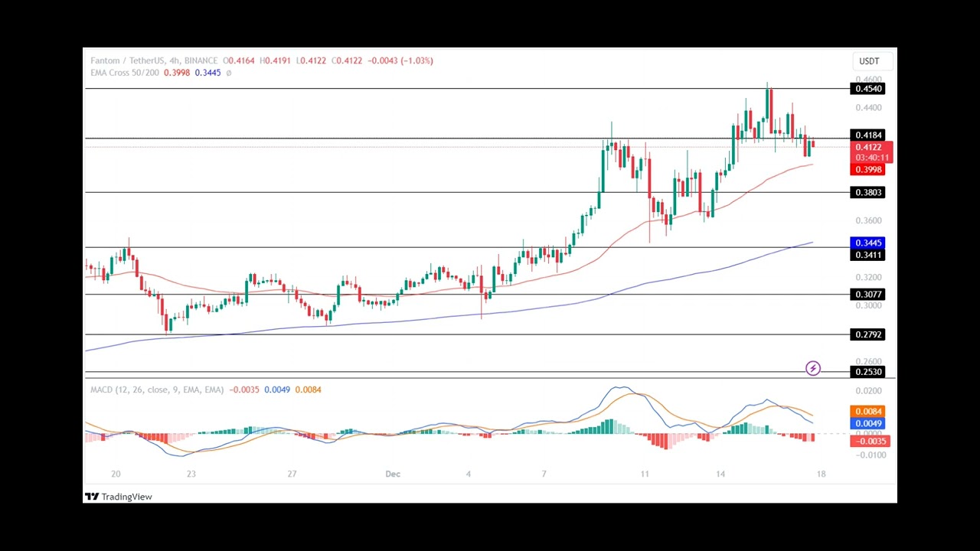The width and height of the screenshot is (980, 551).
Task: Click the MACD line value 0.0049 in legend
Action: [x=277, y=390]
